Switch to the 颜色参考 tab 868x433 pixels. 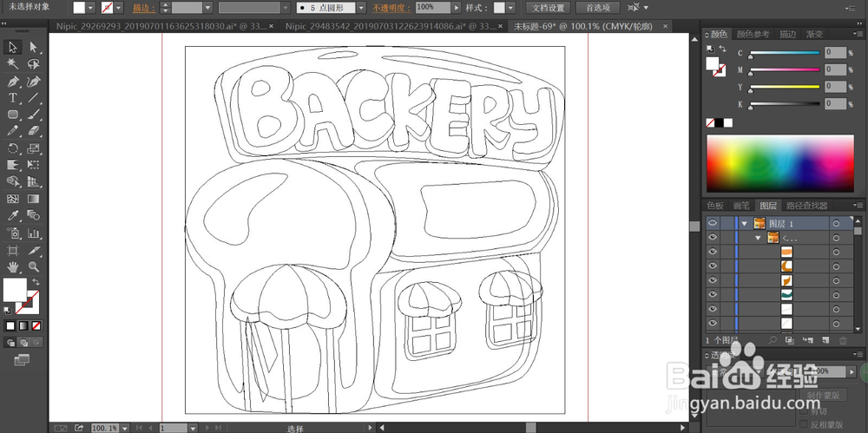pos(753,35)
